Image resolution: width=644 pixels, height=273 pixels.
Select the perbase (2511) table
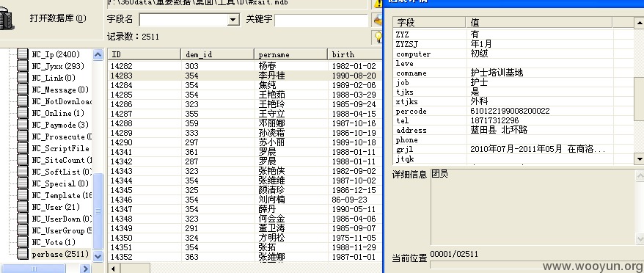[60, 255]
